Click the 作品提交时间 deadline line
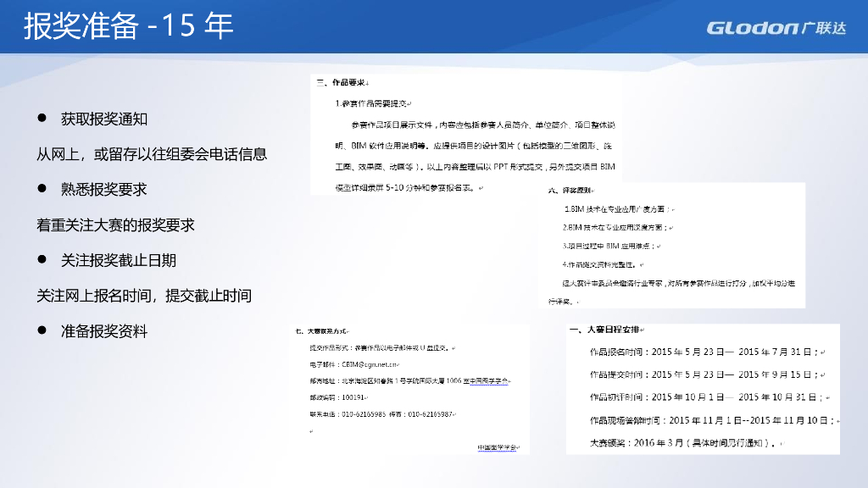The width and height of the screenshot is (868, 488). pos(704,374)
